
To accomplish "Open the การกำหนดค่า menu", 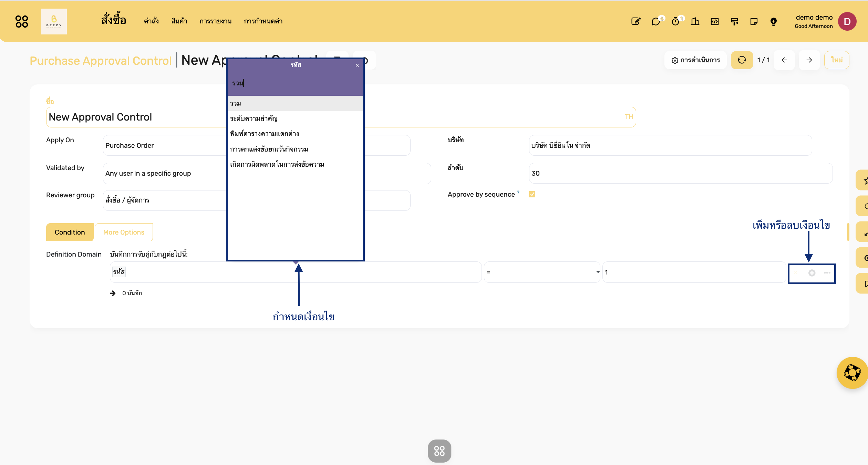I will (x=263, y=21).
